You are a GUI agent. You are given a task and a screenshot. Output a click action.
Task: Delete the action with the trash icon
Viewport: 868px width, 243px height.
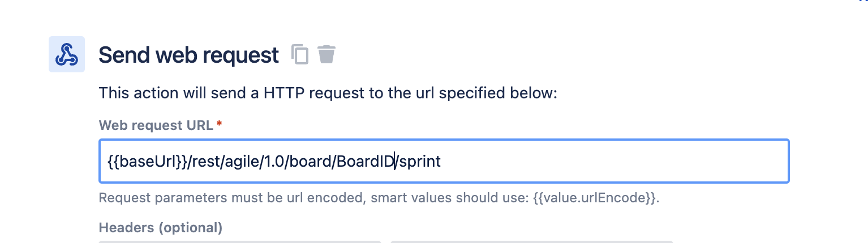click(x=326, y=54)
